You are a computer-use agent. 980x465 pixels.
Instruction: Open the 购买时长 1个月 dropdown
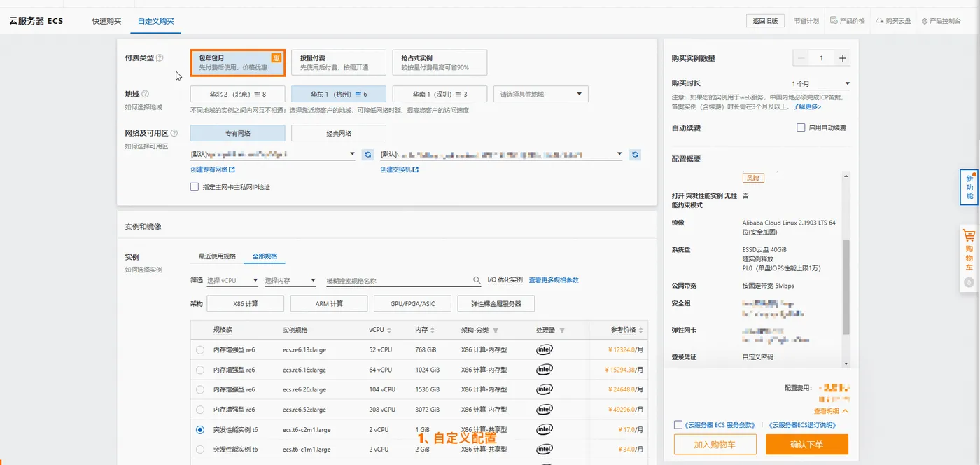821,83
